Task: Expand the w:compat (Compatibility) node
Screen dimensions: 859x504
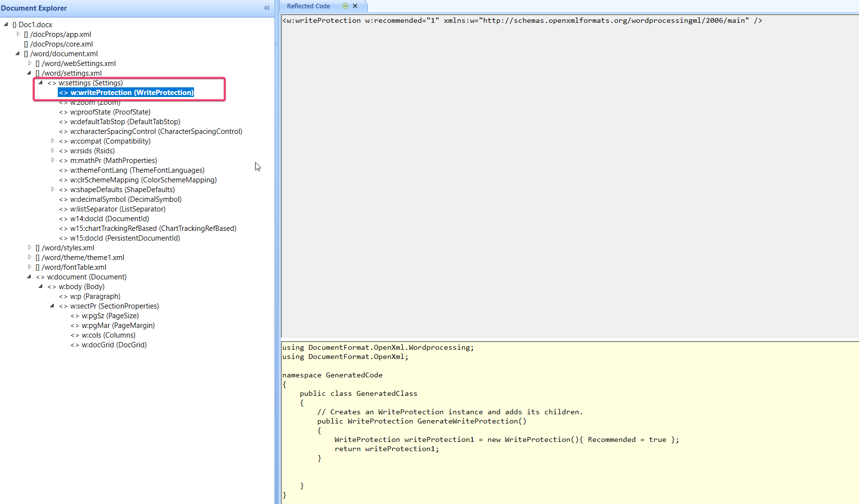Action: point(53,141)
